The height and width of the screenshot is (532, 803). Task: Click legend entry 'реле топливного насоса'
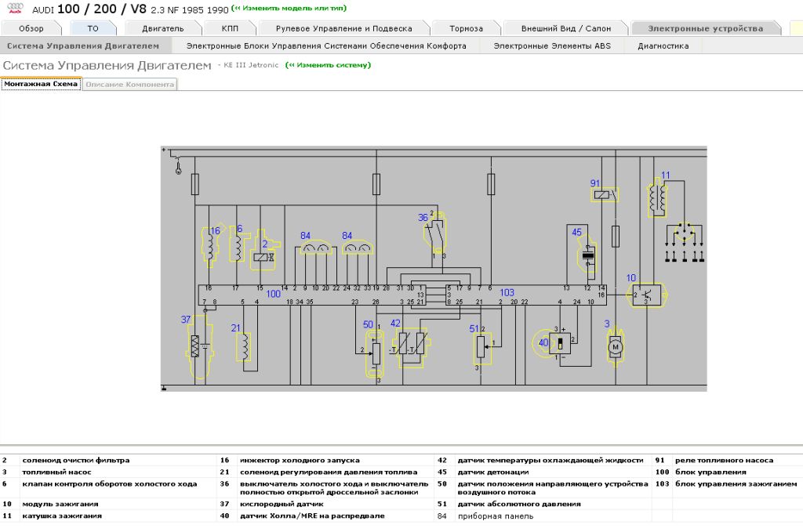(x=724, y=461)
